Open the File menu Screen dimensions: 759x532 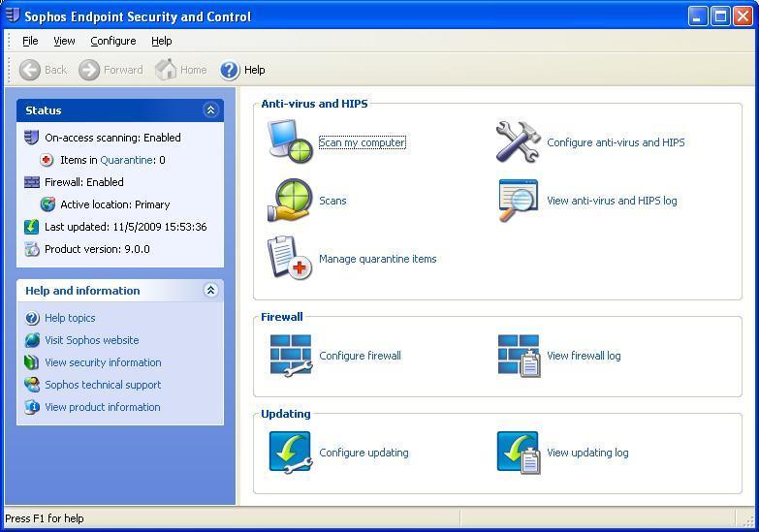pyautogui.click(x=30, y=41)
